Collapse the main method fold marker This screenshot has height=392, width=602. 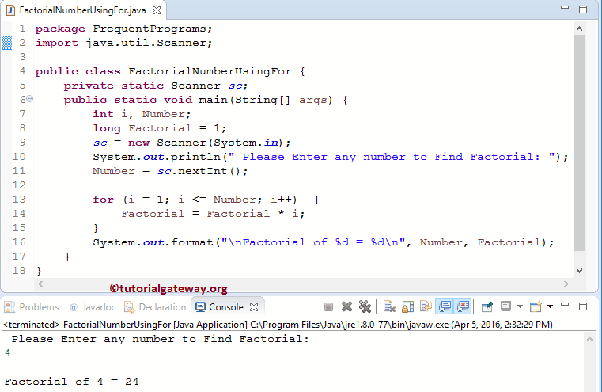tap(30, 99)
